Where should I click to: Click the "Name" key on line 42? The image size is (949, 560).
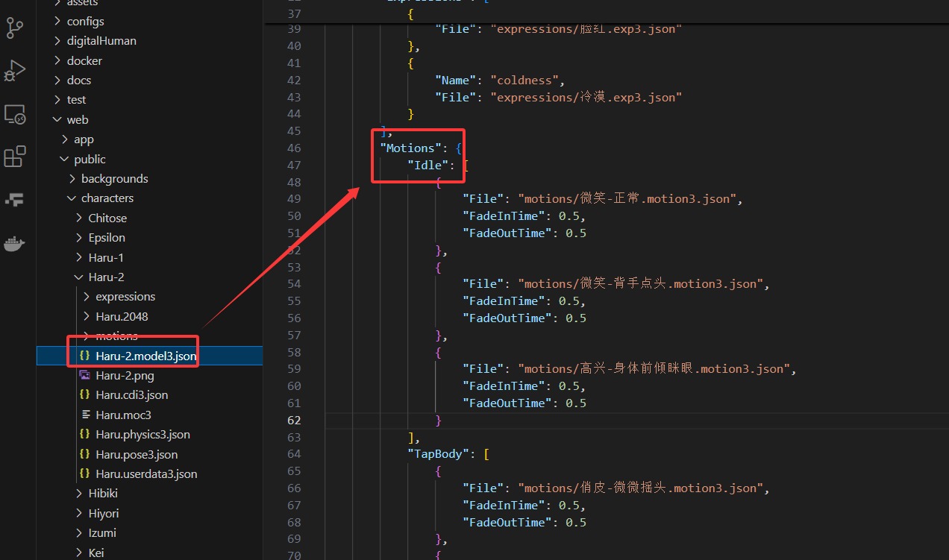[455, 80]
